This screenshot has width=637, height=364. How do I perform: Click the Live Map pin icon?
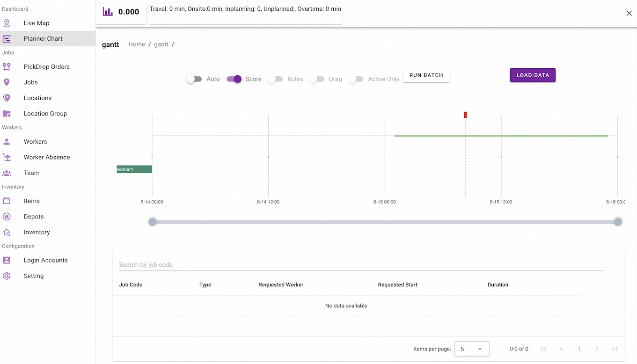coord(7,23)
